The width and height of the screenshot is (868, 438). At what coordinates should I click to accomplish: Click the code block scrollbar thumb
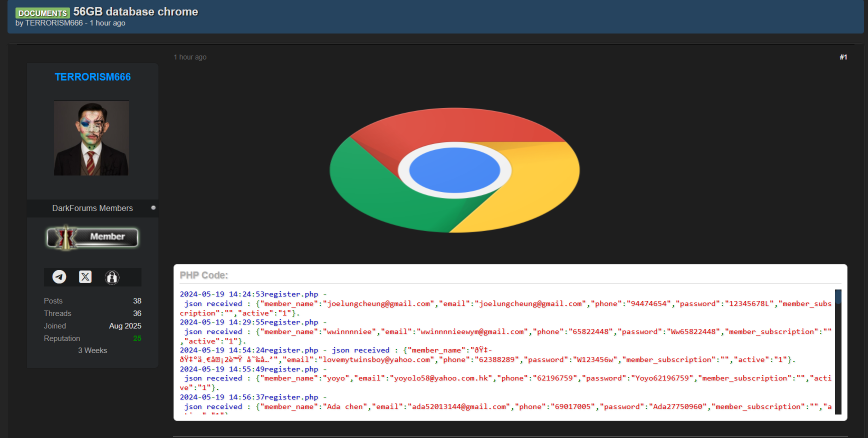pyautogui.click(x=838, y=296)
